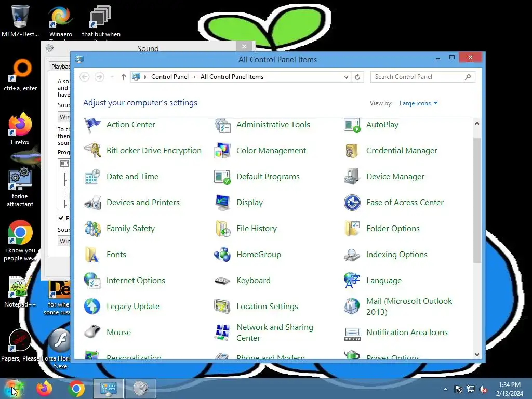Viewport: 532px width, 399px height.
Task: Open the Language icon
Action: click(x=352, y=281)
